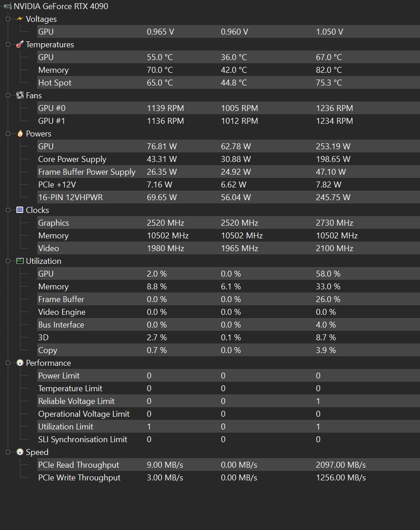Select the Frame Buffer Power Supply row
Image resolution: width=420 pixels, height=530 pixels.
click(229, 172)
